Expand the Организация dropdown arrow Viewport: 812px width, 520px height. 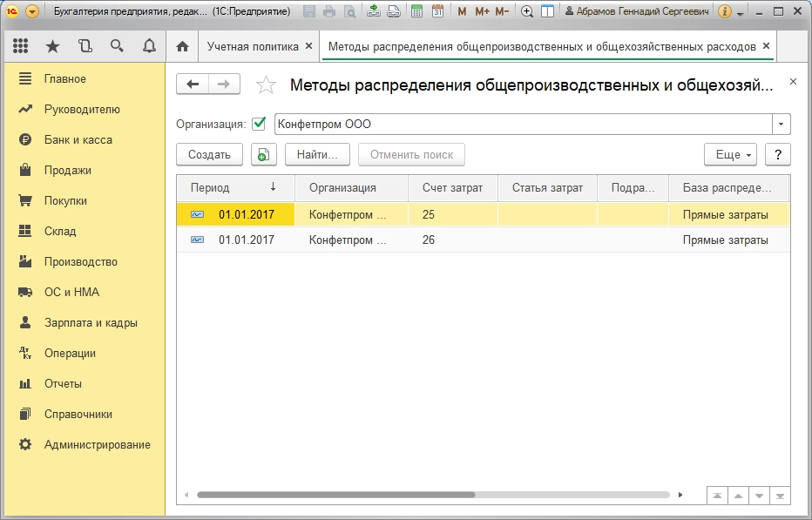click(x=781, y=125)
